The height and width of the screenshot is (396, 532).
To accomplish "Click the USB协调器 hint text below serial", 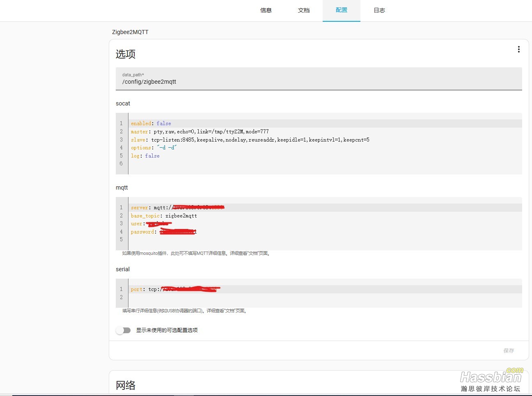I will [x=185, y=311].
